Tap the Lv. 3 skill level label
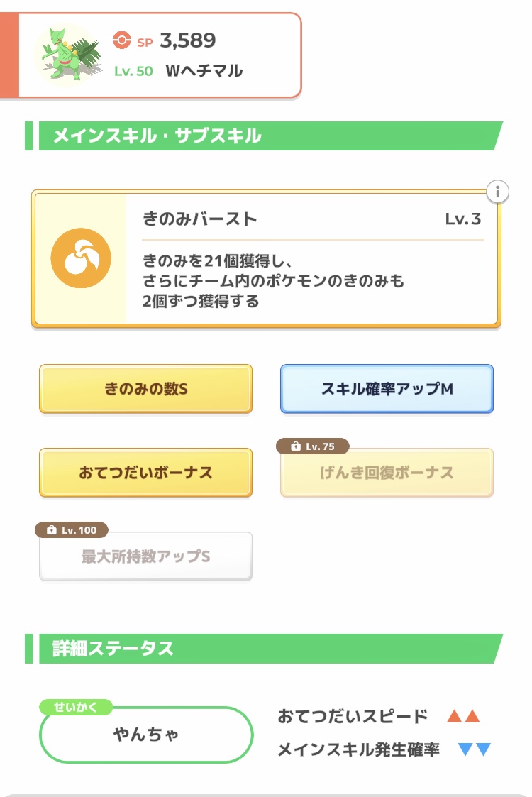 point(462,219)
